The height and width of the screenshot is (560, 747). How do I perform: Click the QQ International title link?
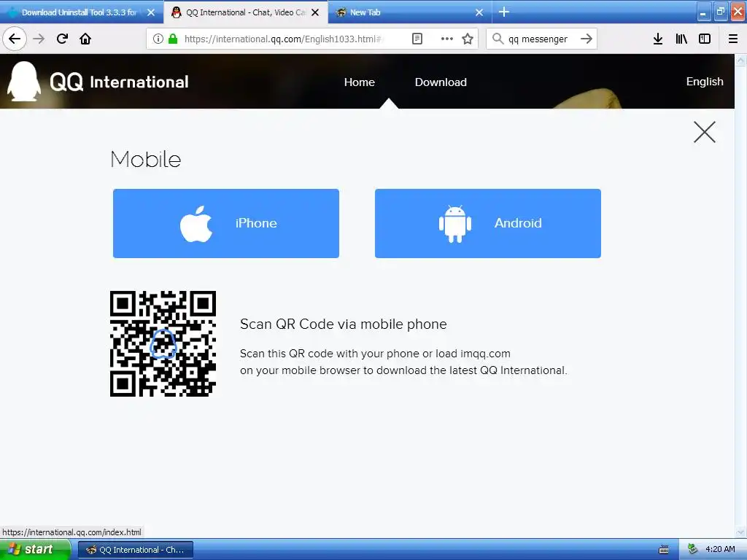pyautogui.click(x=119, y=82)
